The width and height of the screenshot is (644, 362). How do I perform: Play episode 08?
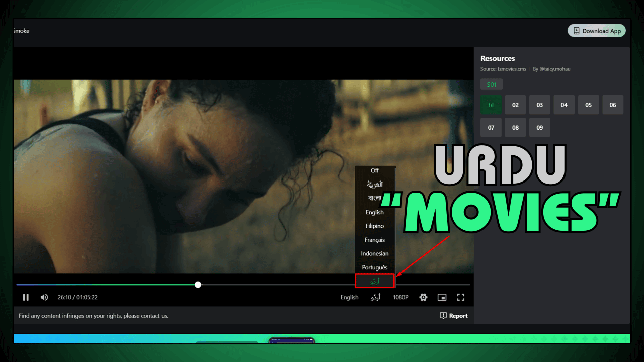tap(515, 128)
